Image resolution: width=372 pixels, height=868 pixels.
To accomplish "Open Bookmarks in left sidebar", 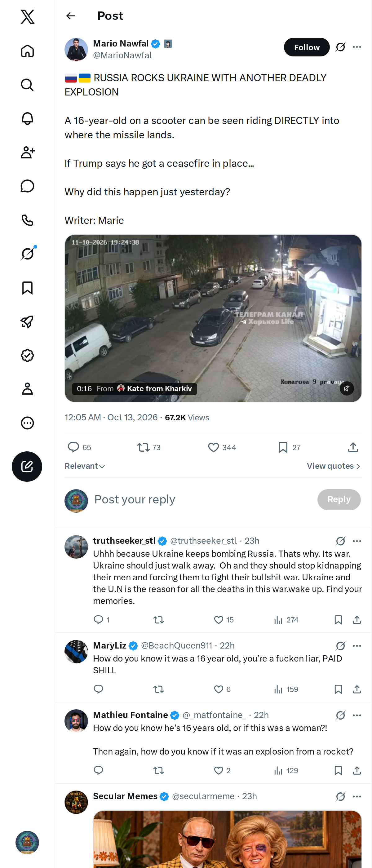I will (27, 288).
